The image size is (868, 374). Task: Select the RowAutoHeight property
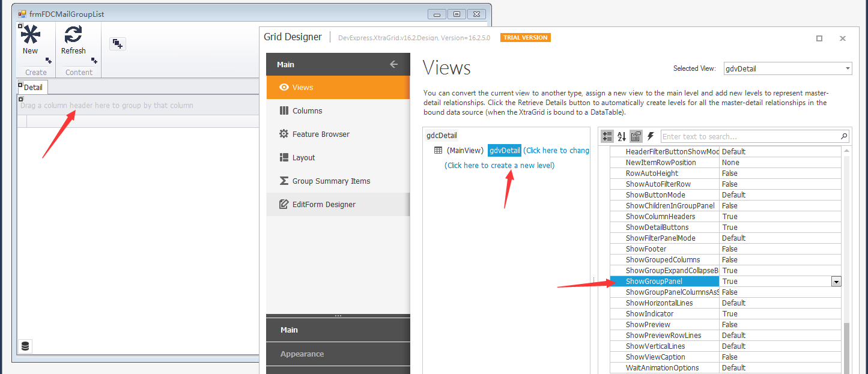pyautogui.click(x=725, y=173)
